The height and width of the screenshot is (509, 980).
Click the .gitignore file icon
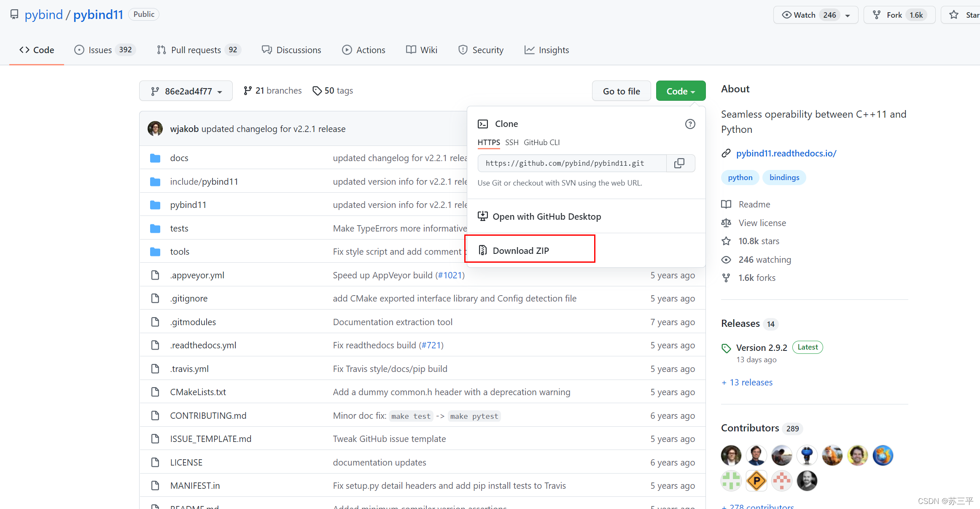tap(155, 299)
